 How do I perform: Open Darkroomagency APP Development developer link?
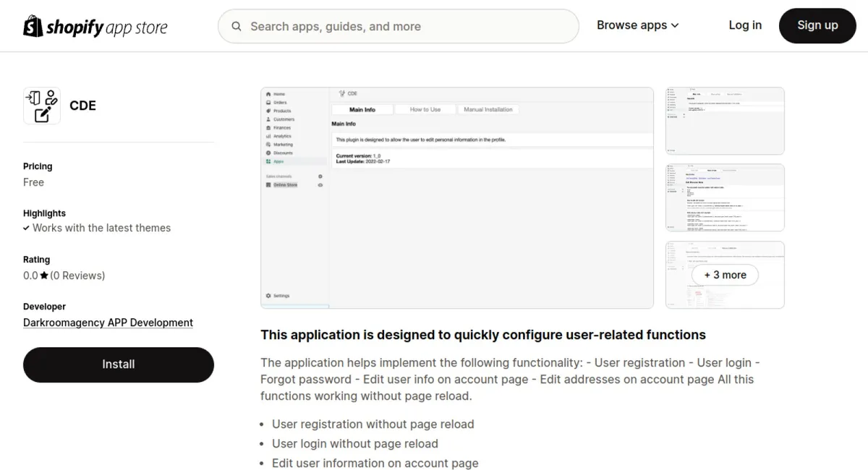point(108,322)
